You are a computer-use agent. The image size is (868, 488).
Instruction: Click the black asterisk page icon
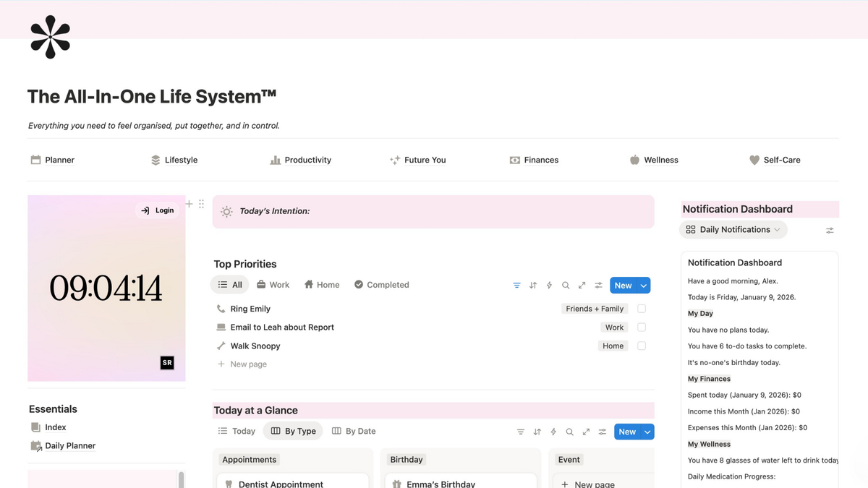click(x=51, y=36)
